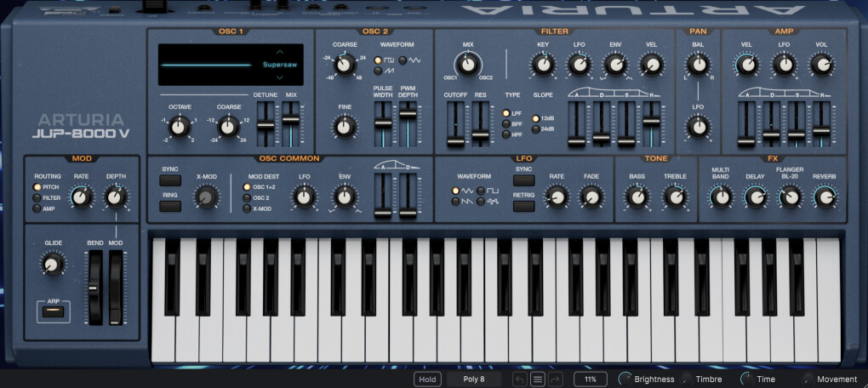Image resolution: width=868 pixels, height=388 pixels.
Task: Click the Movement macro knob
Action: tap(808, 379)
